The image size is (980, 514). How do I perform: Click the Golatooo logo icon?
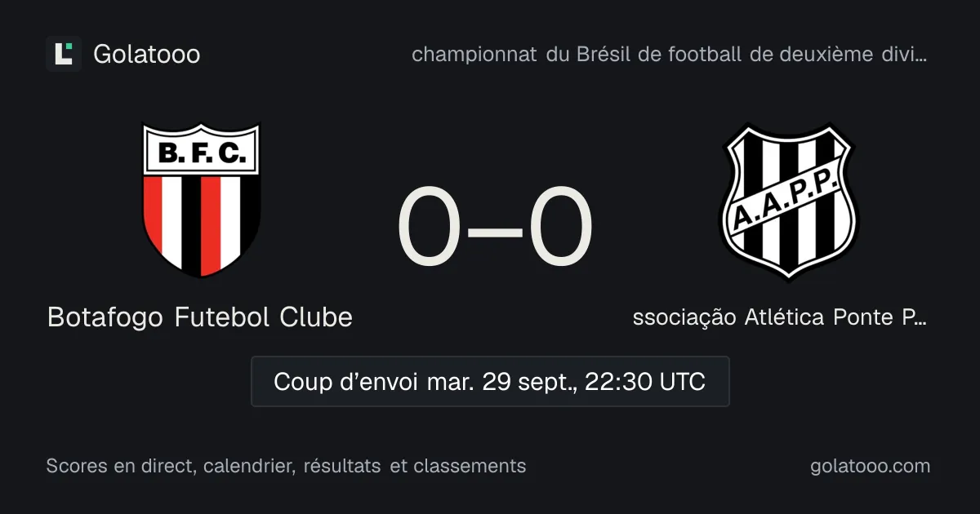(64, 54)
